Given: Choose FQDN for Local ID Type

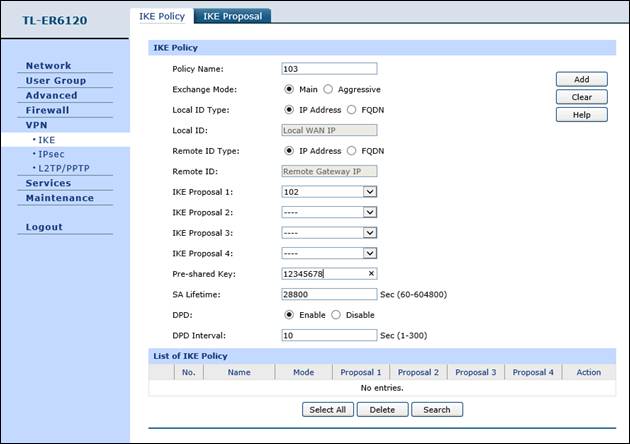Looking at the screenshot, I should click(351, 110).
